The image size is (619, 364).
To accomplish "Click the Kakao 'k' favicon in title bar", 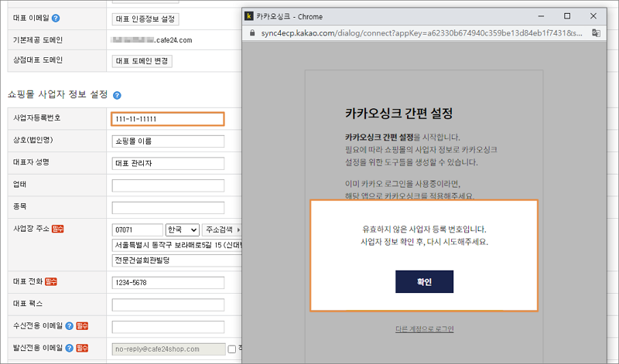I will (249, 15).
